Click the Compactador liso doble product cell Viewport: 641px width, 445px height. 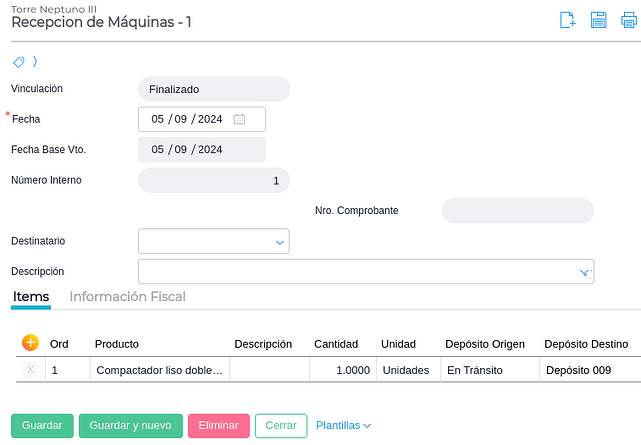[x=159, y=370]
